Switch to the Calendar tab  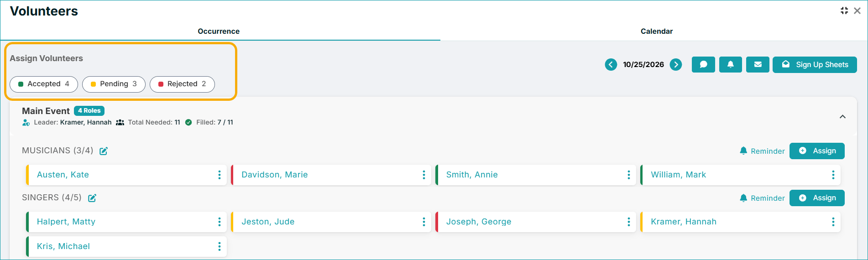pos(656,31)
